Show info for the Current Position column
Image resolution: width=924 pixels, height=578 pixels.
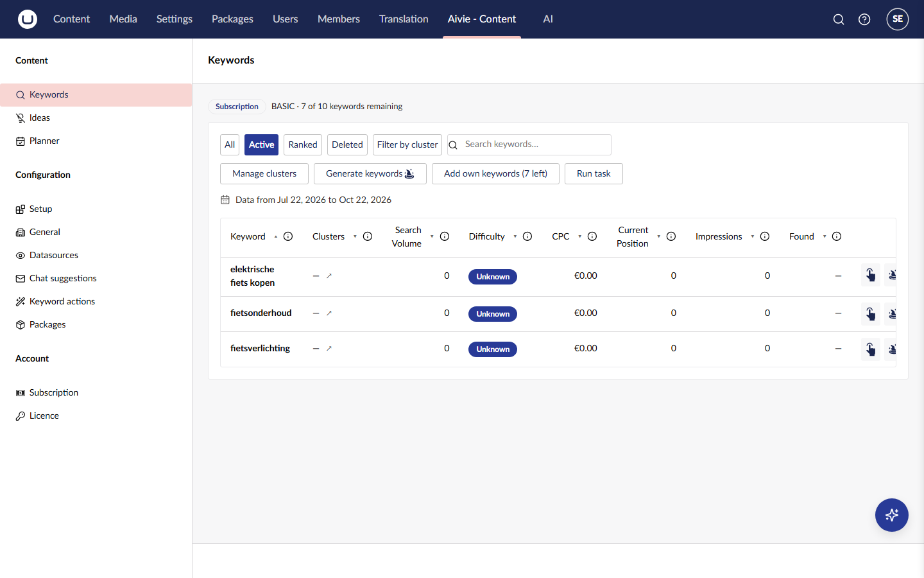[x=671, y=236]
